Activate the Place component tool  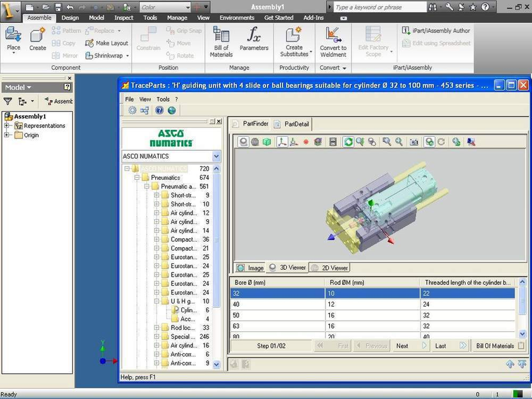tap(13, 39)
